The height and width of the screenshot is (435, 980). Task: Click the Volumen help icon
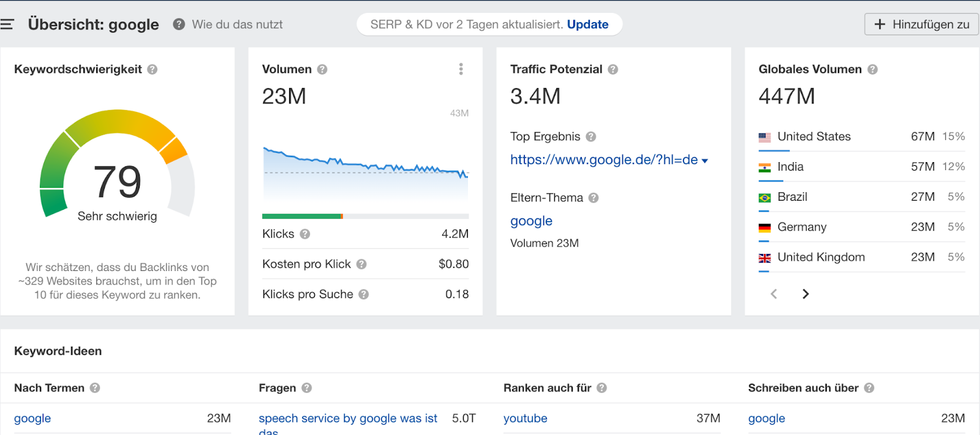[322, 70]
